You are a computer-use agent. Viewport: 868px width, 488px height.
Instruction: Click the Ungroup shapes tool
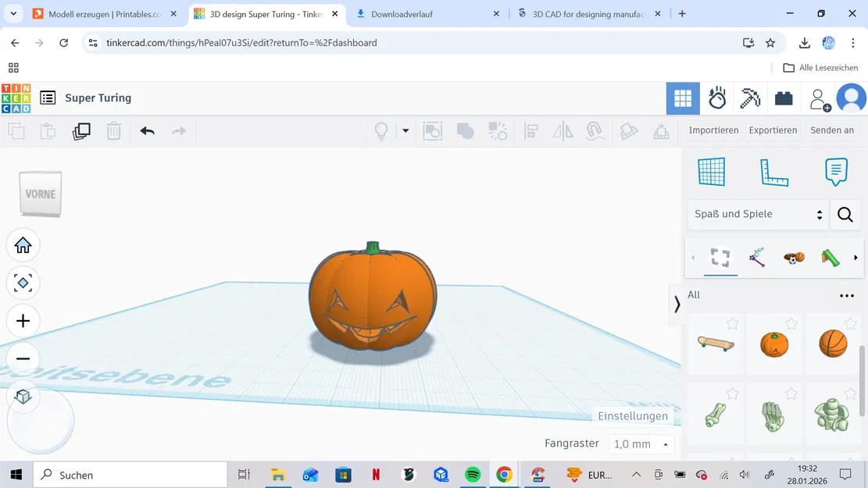click(x=498, y=131)
